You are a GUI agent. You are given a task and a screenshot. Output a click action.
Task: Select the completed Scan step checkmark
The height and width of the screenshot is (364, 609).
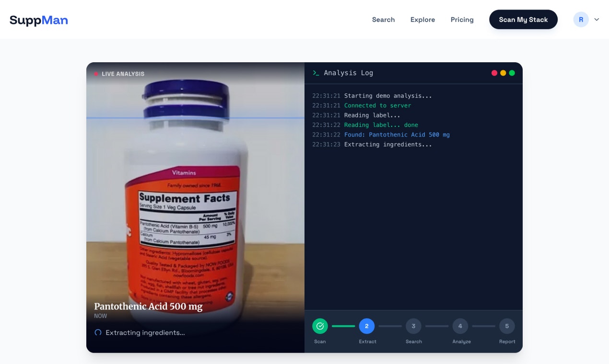pos(320,326)
